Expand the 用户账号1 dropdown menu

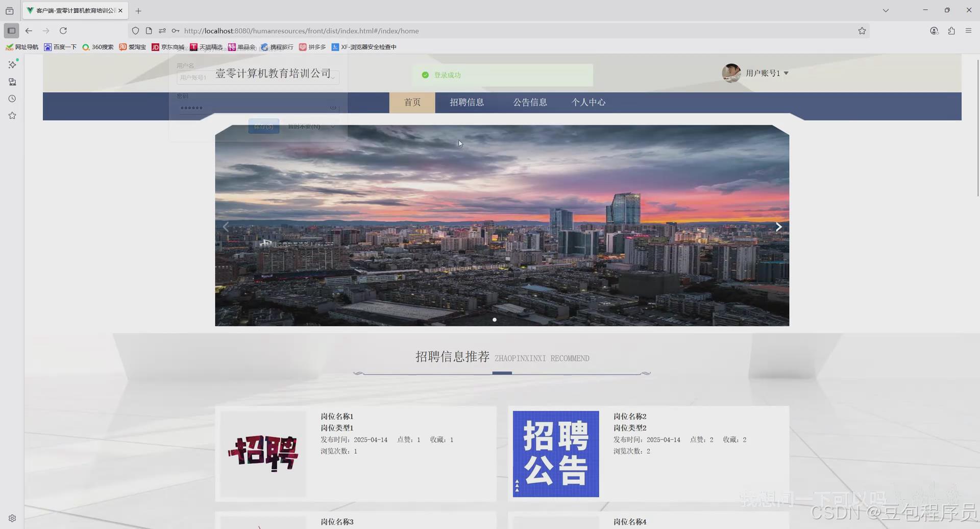[767, 73]
